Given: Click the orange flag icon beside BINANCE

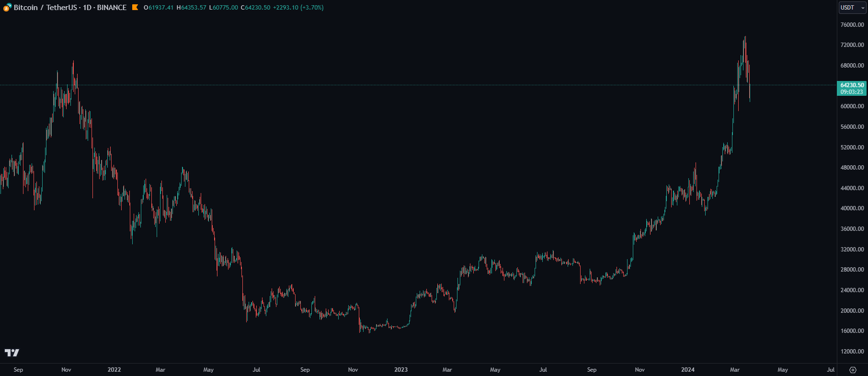Looking at the screenshot, I should pyautogui.click(x=135, y=7).
